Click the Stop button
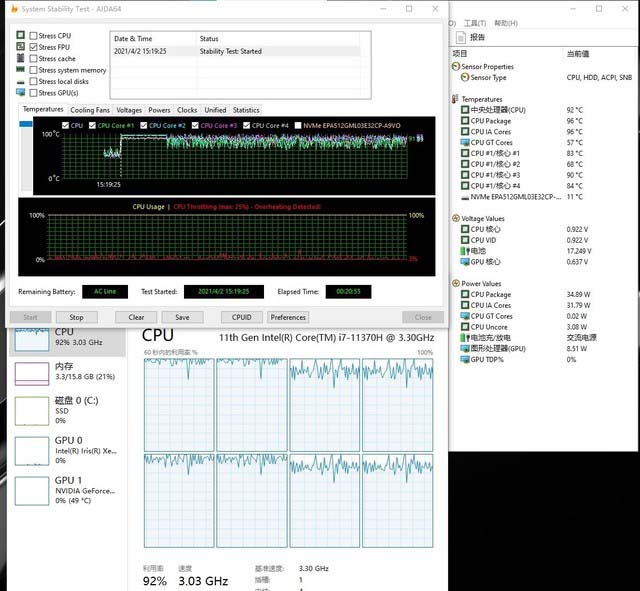 tap(76, 317)
